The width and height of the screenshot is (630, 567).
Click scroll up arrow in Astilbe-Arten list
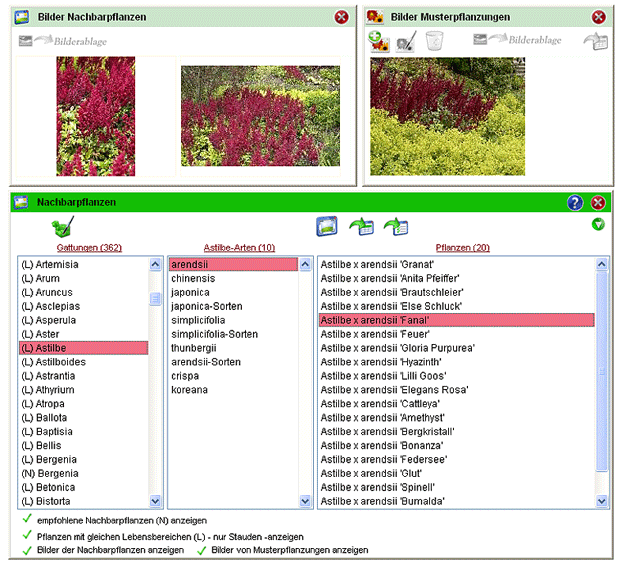pos(305,264)
